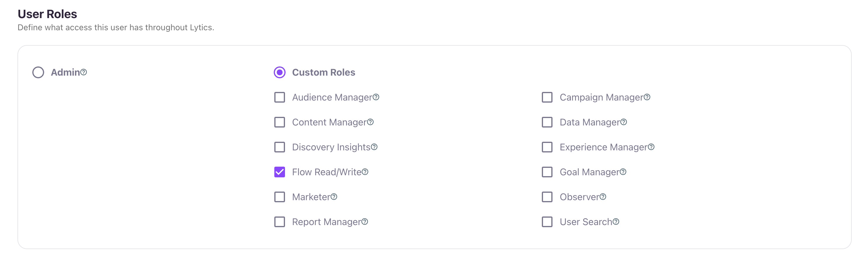868x258 pixels.
Task: Select the Admin radio button
Action: click(x=38, y=72)
